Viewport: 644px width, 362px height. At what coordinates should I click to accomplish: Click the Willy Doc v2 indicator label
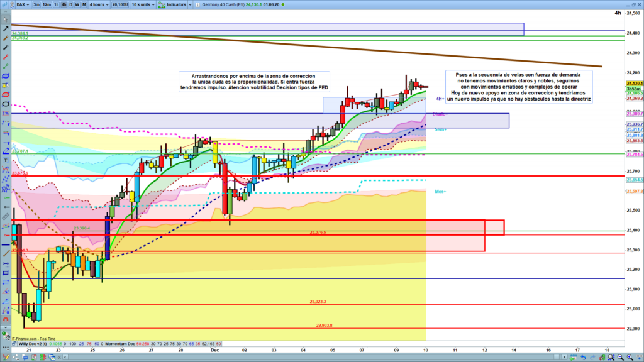33,344
